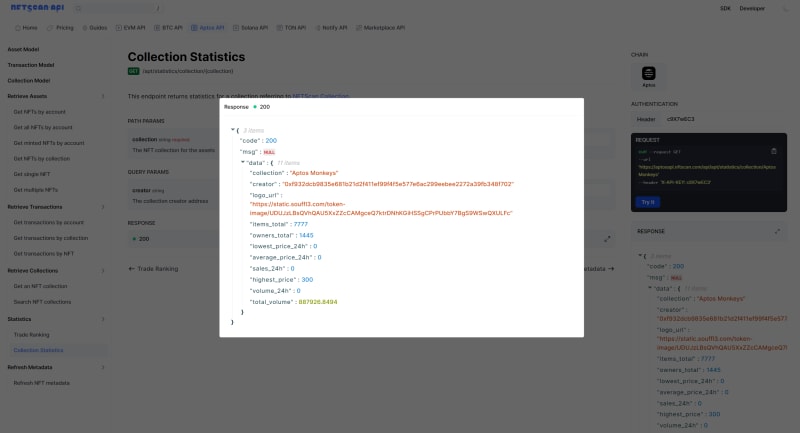800x433 pixels.
Task: Open Collection Model in the sidebar
Action: (x=29, y=81)
